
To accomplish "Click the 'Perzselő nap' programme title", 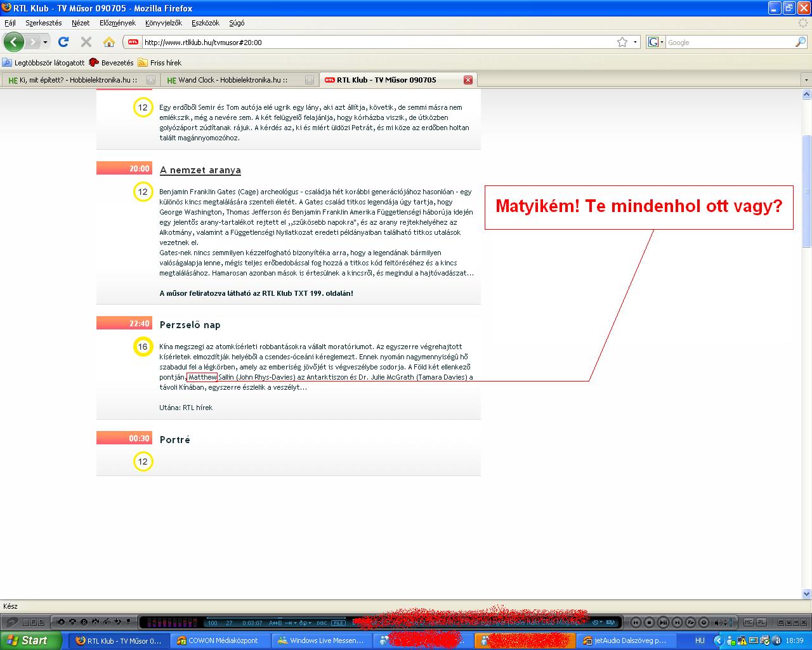I will click(190, 325).
